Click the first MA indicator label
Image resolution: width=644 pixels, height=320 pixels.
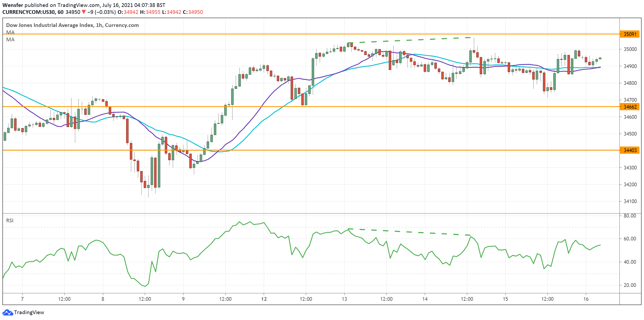click(10, 32)
